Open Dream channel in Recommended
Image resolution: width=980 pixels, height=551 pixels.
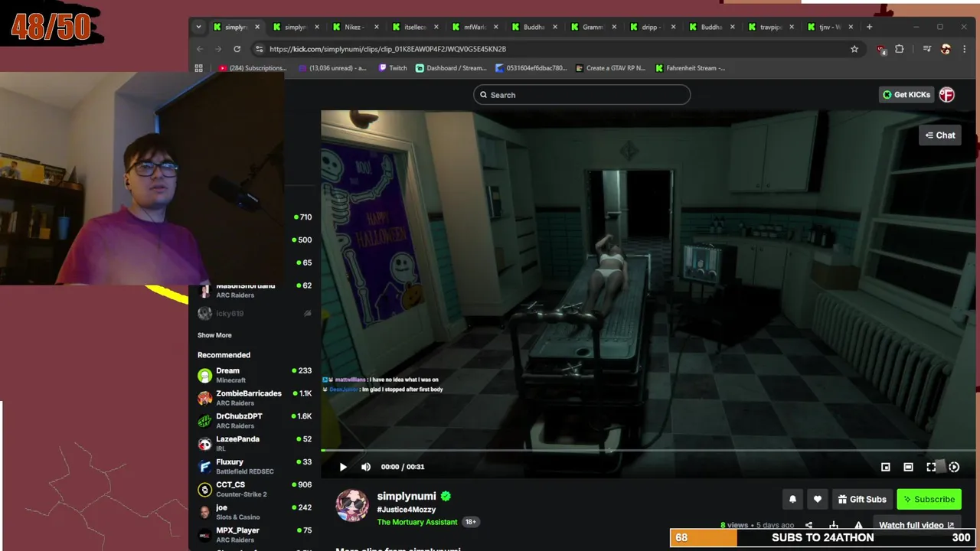click(x=254, y=375)
